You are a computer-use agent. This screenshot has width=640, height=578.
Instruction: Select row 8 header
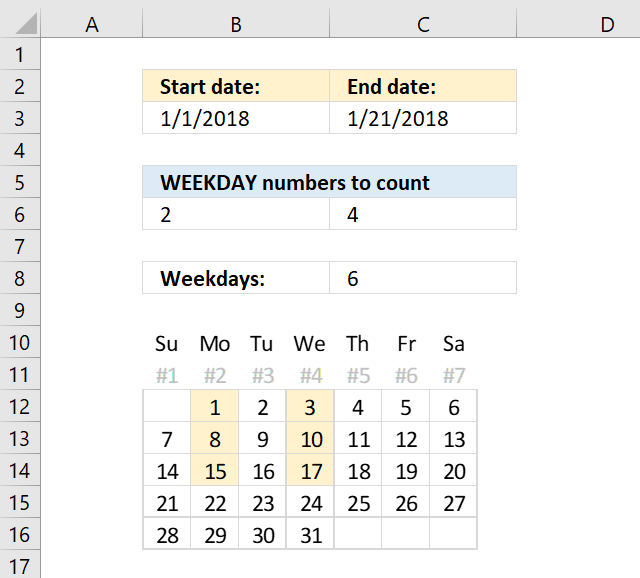click(21, 278)
